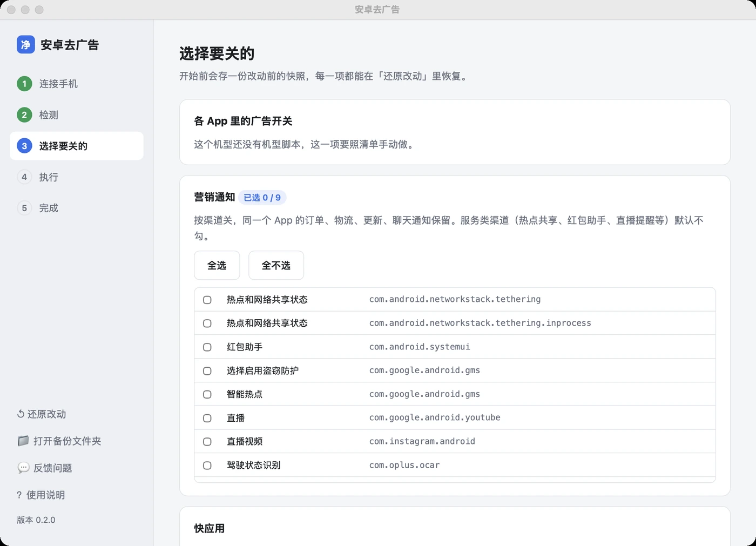Screen dimensions: 756x546
Task: Click the 反馈问题 speech bubble item
Action: pyautogui.click(x=44, y=468)
